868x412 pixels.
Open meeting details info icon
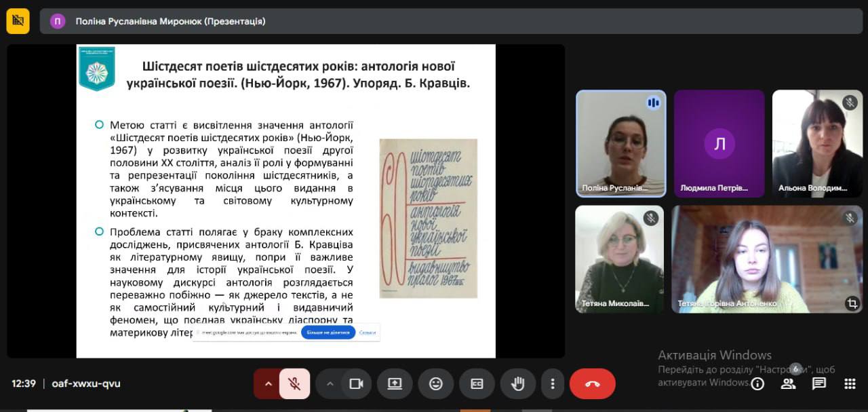click(757, 383)
